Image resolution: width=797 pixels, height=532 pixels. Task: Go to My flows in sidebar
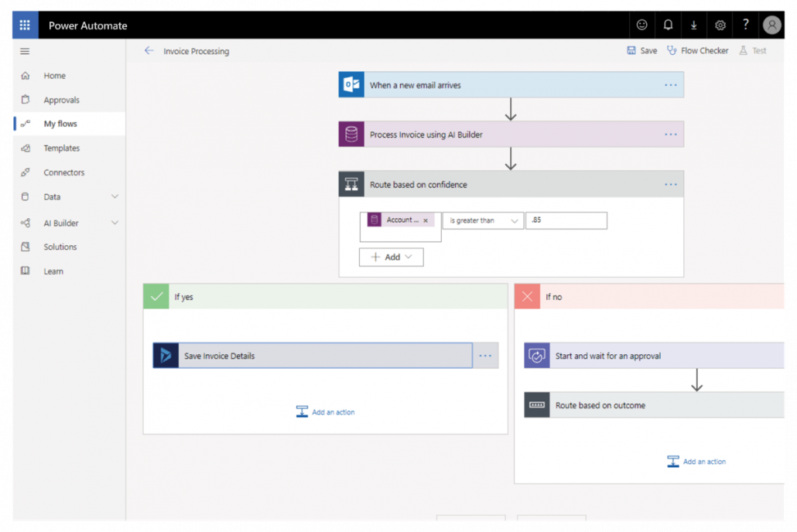pyautogui.click(x=60, y=124)
